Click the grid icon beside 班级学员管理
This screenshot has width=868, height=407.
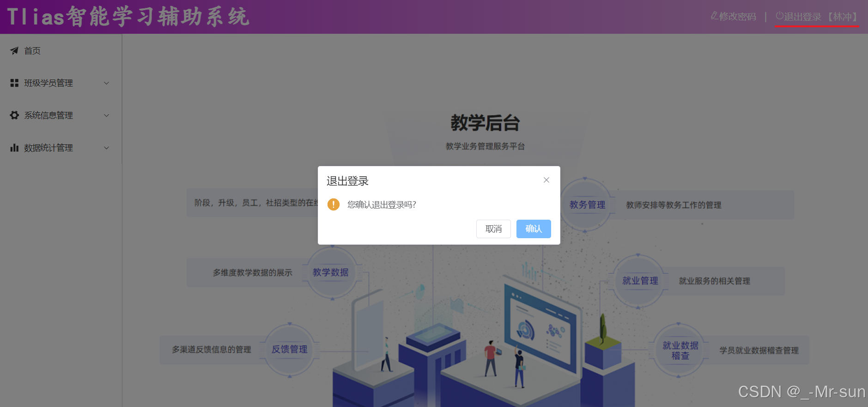click(x=14, y=83)
